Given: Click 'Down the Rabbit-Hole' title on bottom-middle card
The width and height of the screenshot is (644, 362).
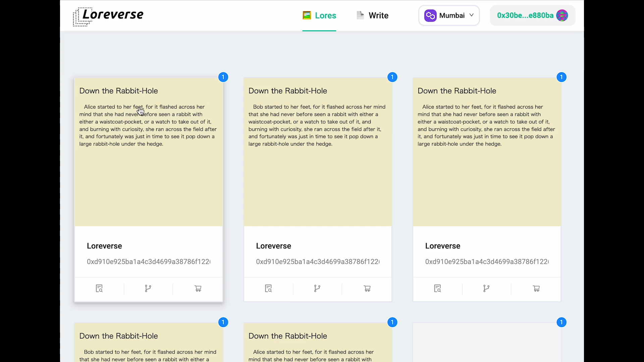Looking at the screenshot, I should coord(287,336).
